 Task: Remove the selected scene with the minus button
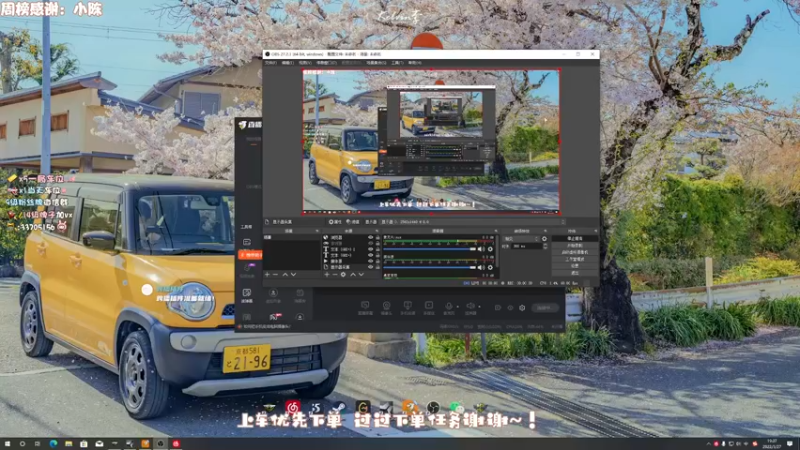pyautogui.click(x=276, y=274)
